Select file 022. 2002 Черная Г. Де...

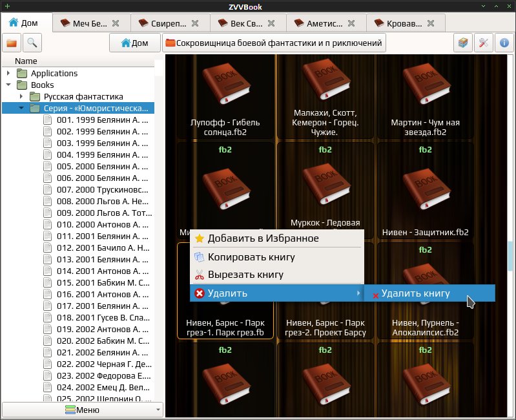pyautogui.click(x=102, y=364)
